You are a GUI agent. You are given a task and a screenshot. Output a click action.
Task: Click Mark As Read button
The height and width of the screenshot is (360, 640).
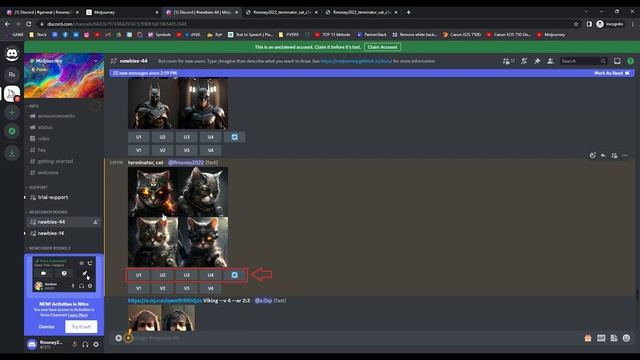[612, 73]
